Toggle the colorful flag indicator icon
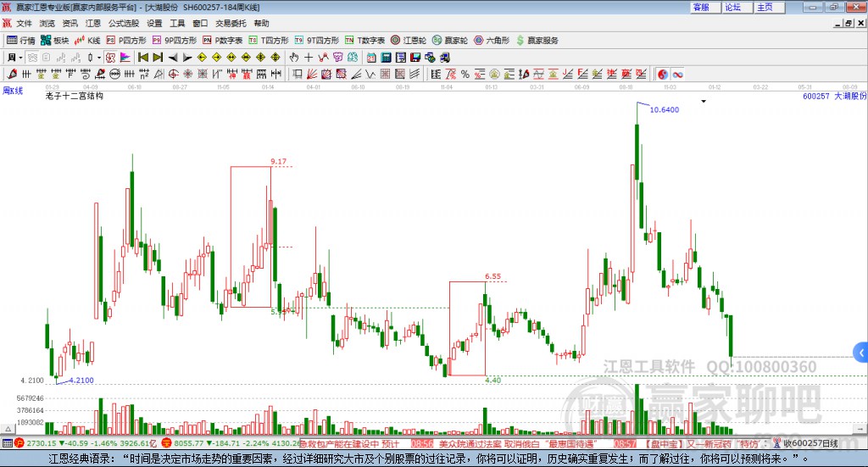This screenshot has width=868, height=467. pos(125,58)
